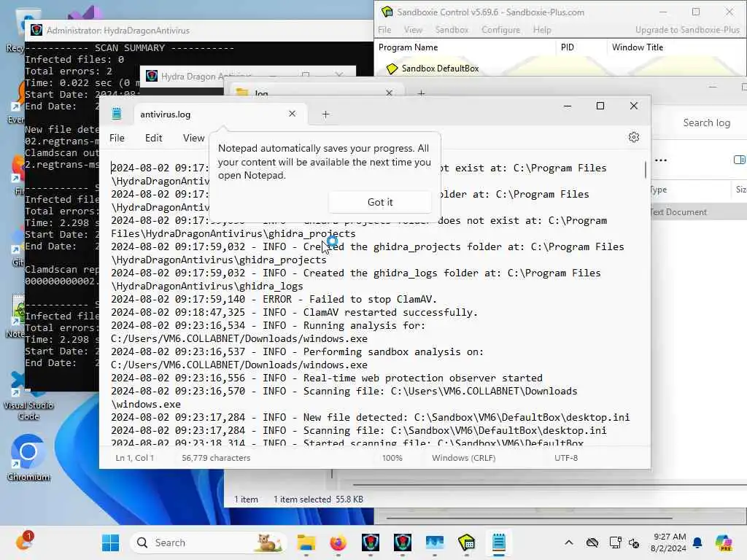Click the 56,779 characters count

(x=216, y=458)
